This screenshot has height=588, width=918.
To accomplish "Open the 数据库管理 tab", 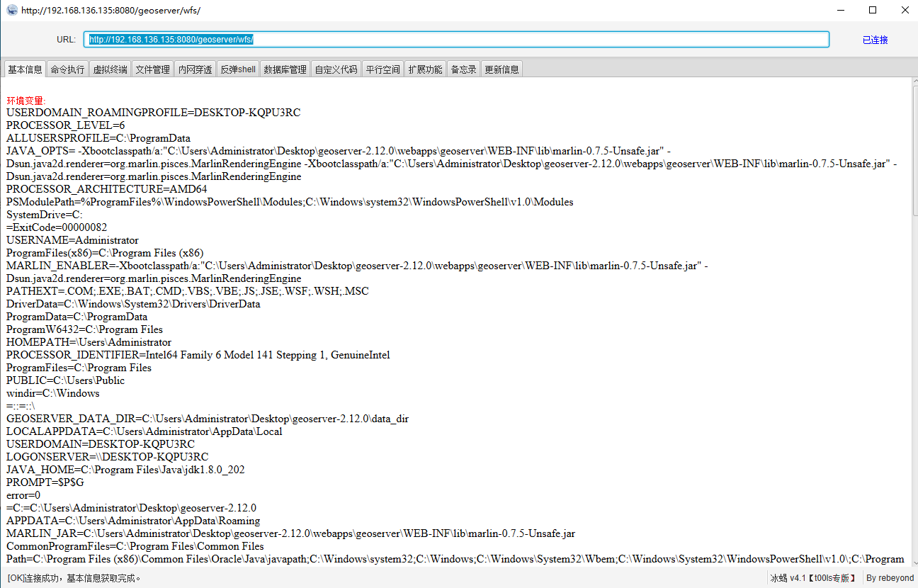I will point(285,69).
